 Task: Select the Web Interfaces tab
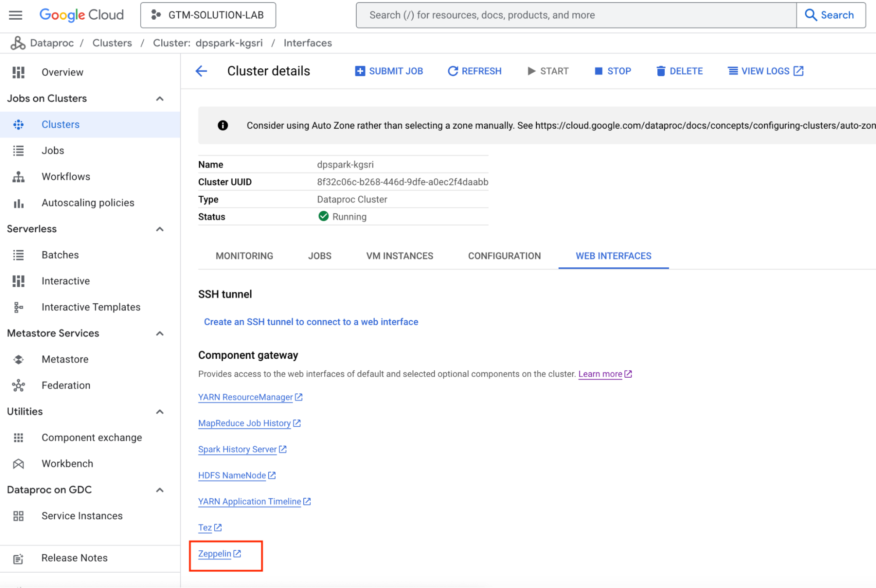click(x=614, y=256)
